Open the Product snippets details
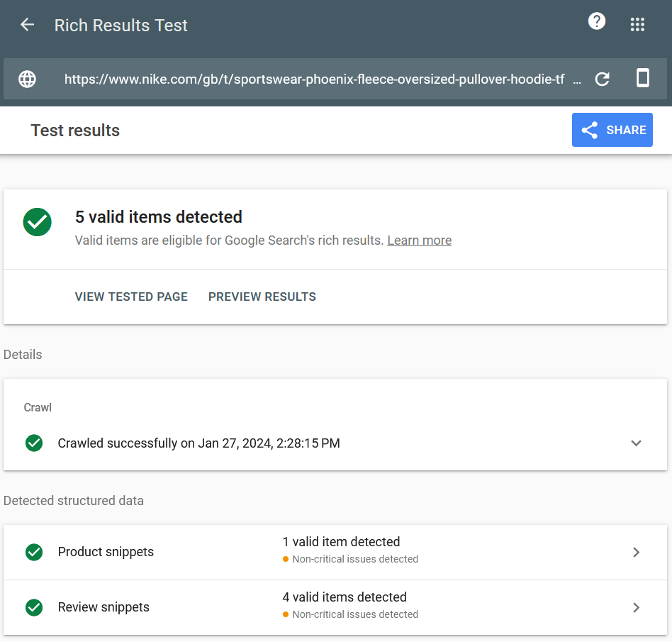672x642 pixels. tap(636, 552)
